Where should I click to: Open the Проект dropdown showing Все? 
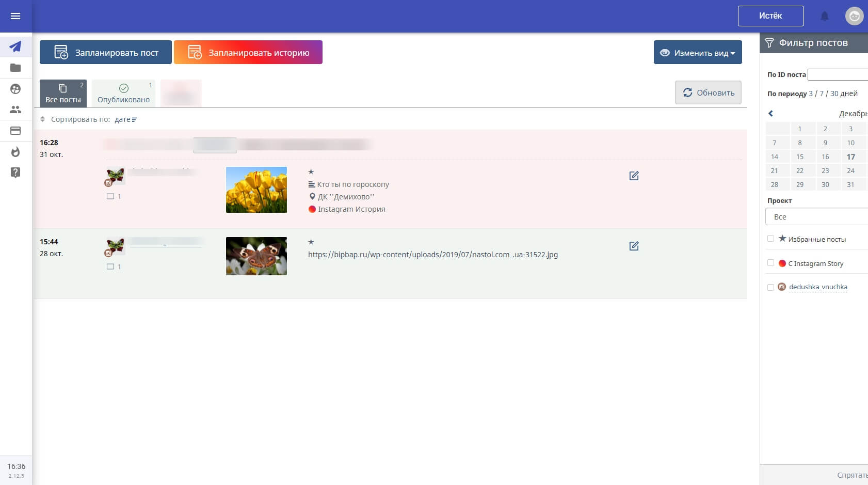click(816, 217)
